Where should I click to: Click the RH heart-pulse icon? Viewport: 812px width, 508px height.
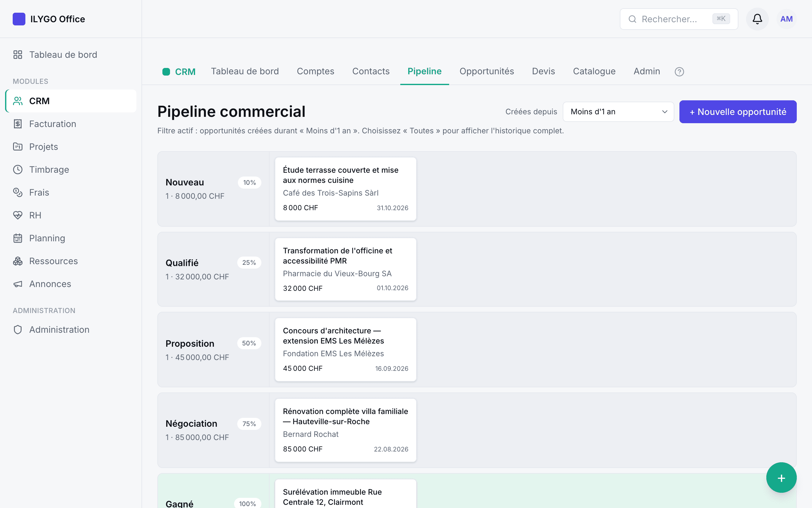(x=18, y=215)
